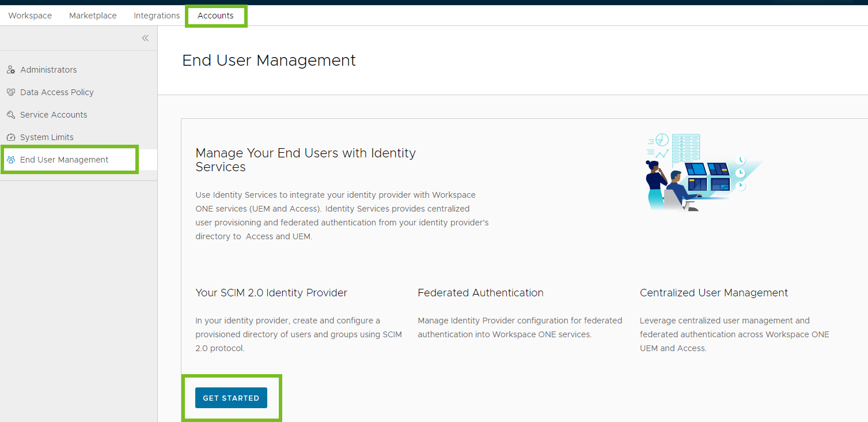Click the End User Management users icon
This screenshot has height=422, width=868.
pos(10,160)
